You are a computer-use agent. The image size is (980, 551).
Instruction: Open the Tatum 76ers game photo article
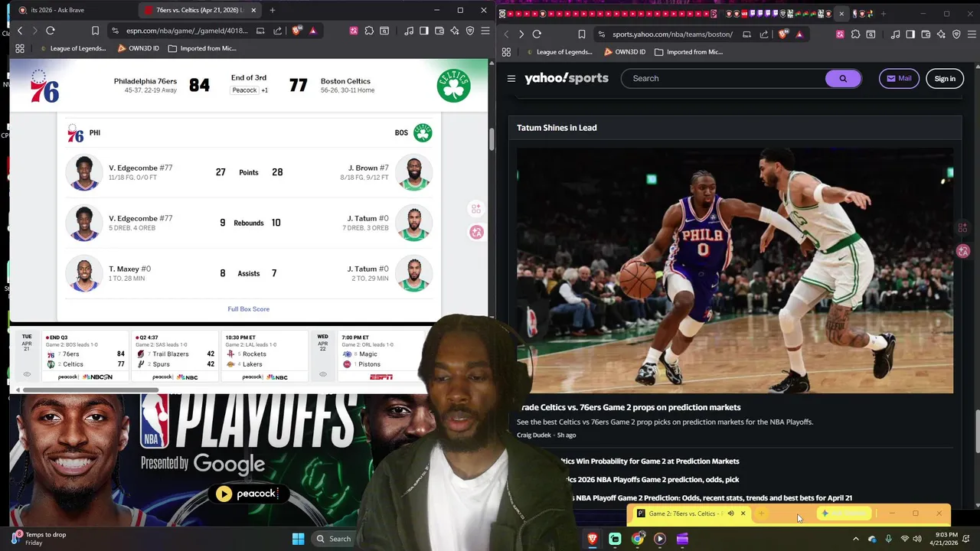coord(735,271)
